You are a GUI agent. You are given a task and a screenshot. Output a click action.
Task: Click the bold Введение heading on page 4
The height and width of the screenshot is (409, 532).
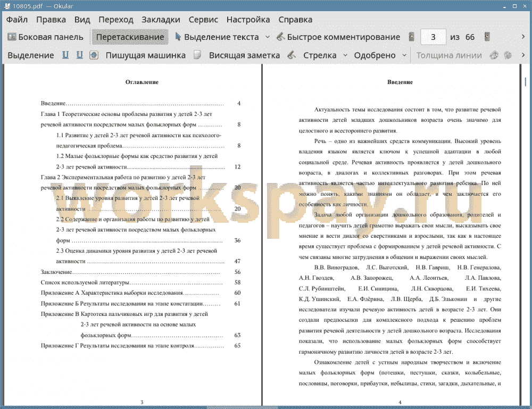click(400, 82)
